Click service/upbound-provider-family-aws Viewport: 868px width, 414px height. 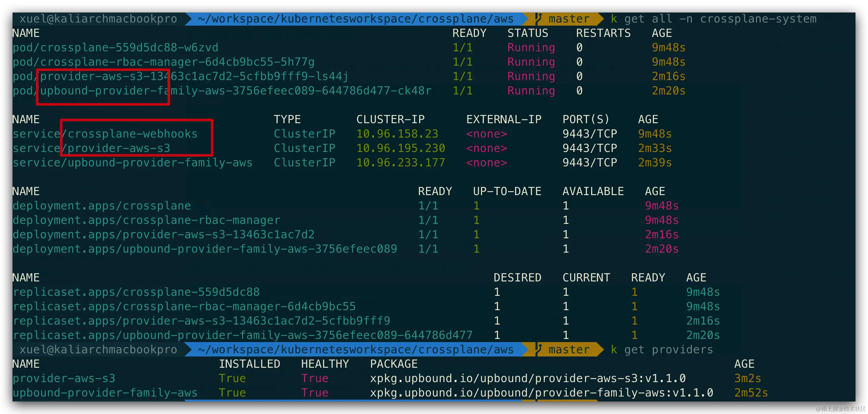(x=133, y=163)
